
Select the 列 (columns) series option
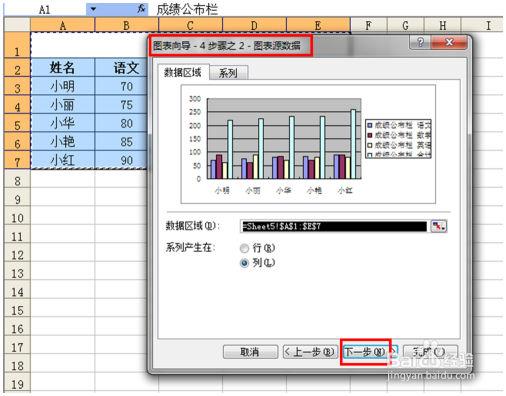244,263
